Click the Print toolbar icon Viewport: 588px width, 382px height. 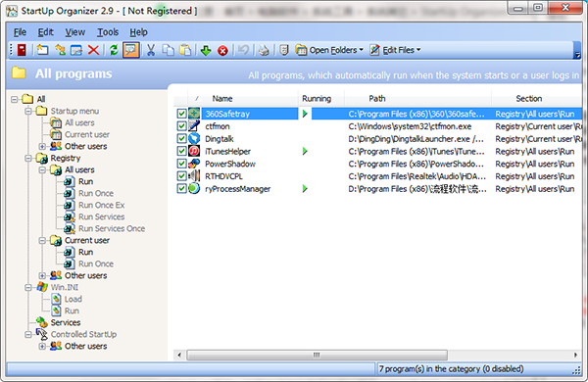[264, 50]
